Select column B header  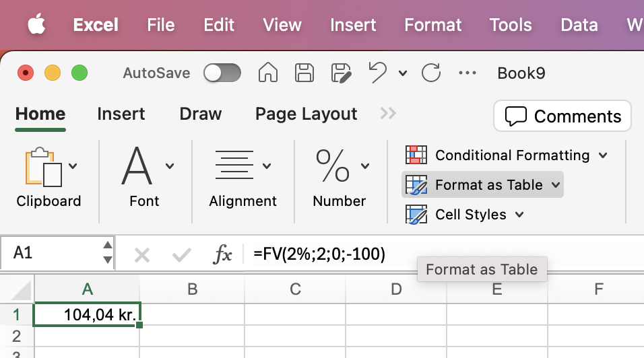point(192,289)
